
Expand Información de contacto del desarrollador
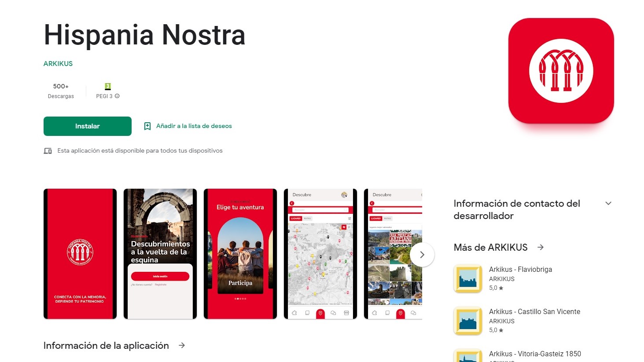coord(608,203)
